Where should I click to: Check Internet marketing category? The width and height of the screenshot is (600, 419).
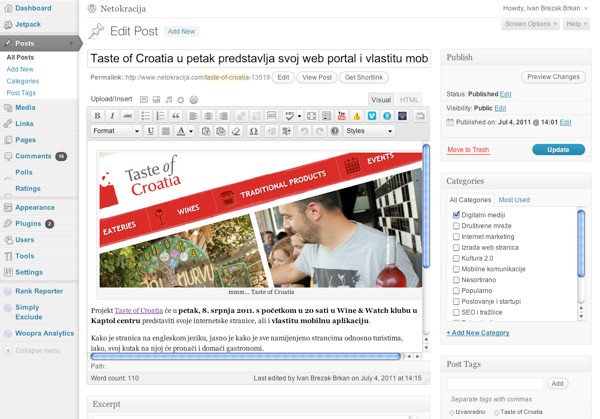pos(456,236)
